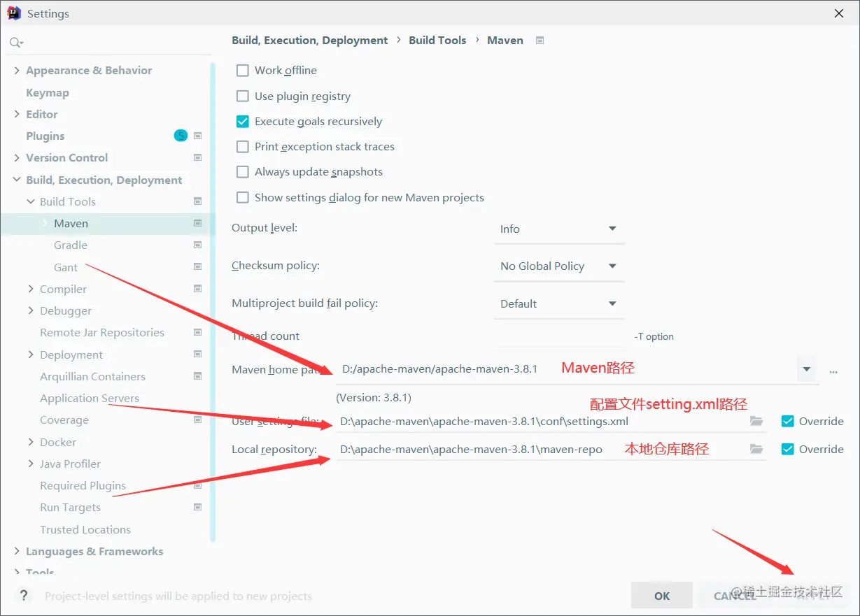Screen dimensions: 860x616
Task: Expand Languages & Frameworks section
Action: [x=17, y=551]
